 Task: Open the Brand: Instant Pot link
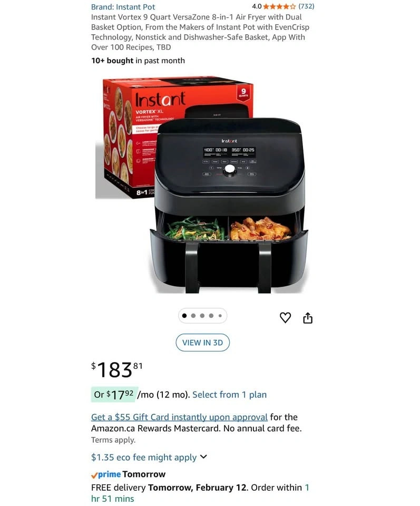coord(123,7)
